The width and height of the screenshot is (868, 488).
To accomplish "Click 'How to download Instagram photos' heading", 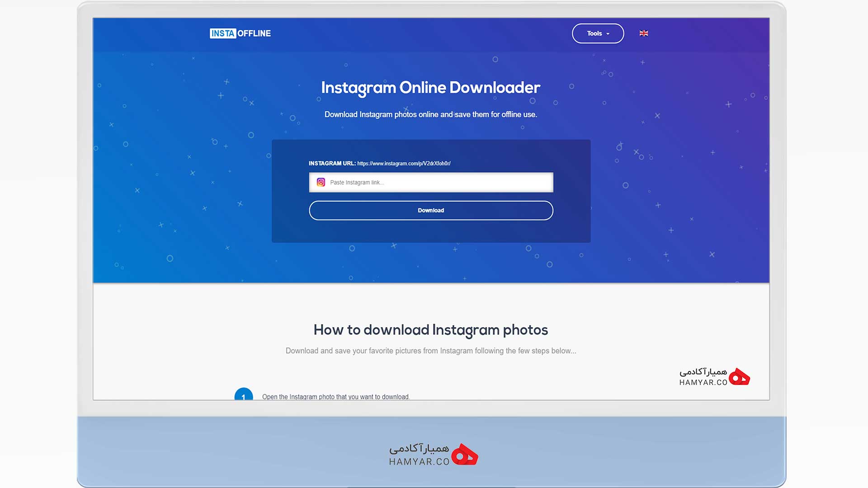I will coord(430,330).
